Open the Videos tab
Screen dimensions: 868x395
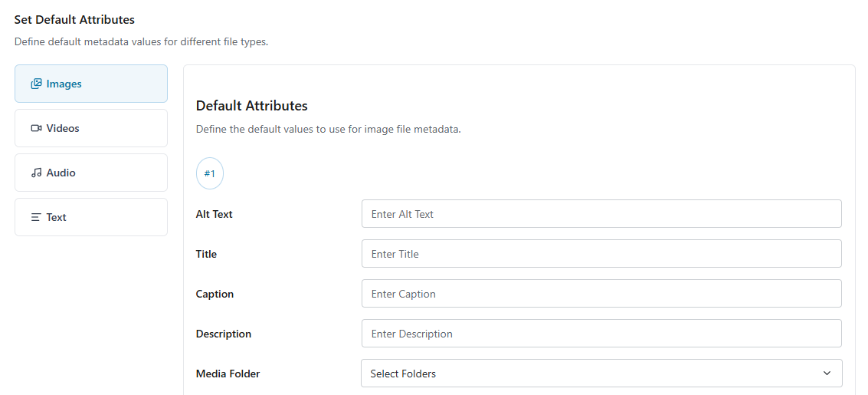[90, 128]
